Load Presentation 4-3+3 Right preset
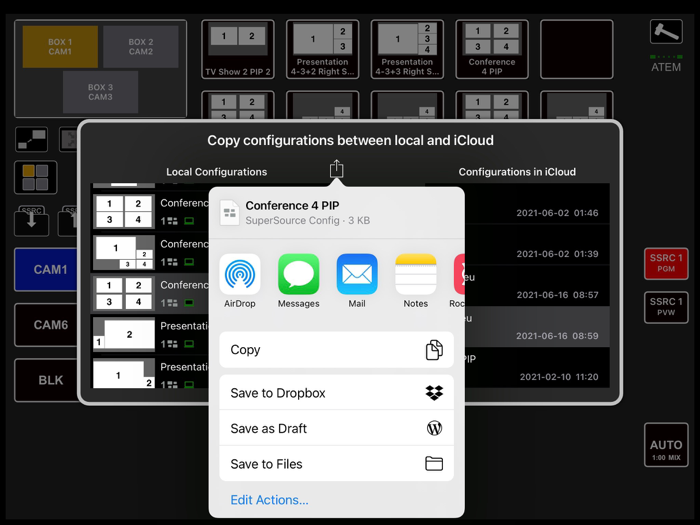This screenshot has width=700, height=525. [x=407, y=49]
